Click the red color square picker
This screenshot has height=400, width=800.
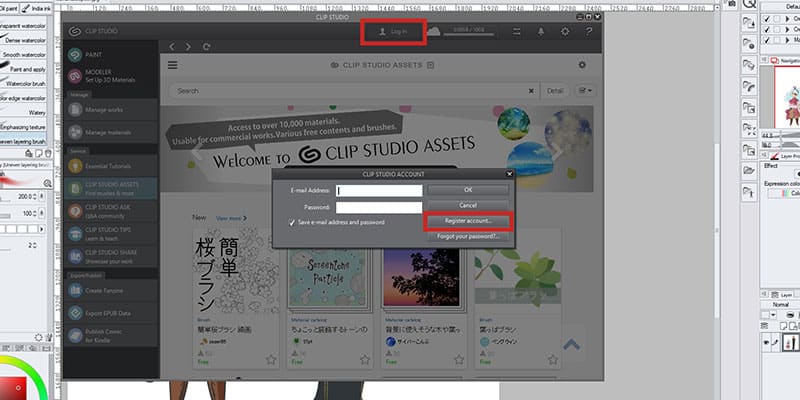click(x=14, y=388)
